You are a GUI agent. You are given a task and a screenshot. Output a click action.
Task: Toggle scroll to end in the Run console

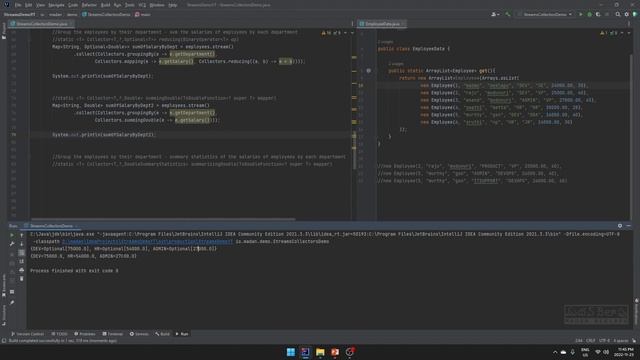pos(22,261)
